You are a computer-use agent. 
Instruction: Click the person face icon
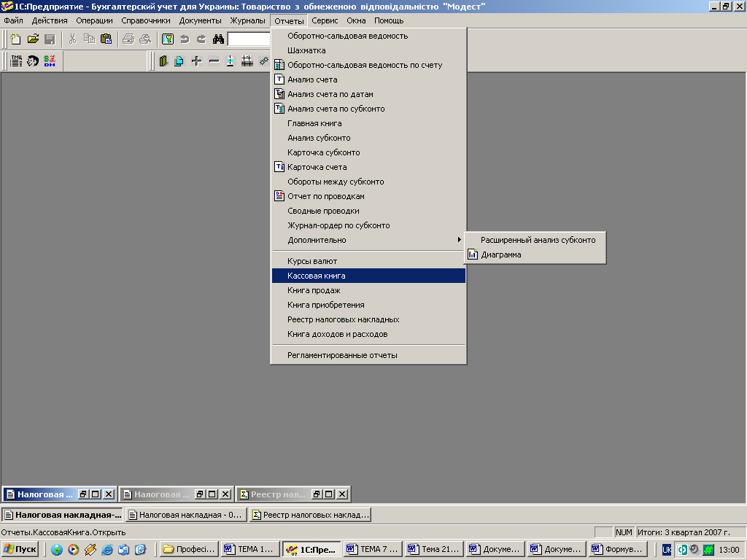tap(33, 61)
